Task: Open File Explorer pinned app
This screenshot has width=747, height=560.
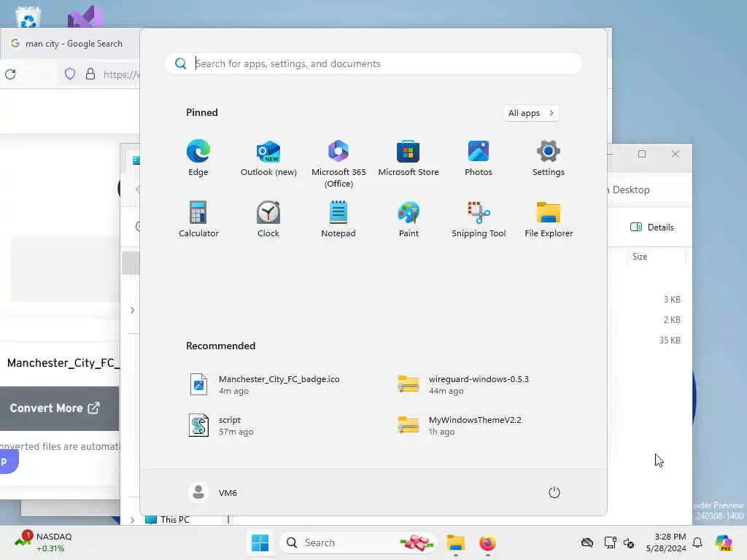Action: pyautogui.click(x=549, y=219)
